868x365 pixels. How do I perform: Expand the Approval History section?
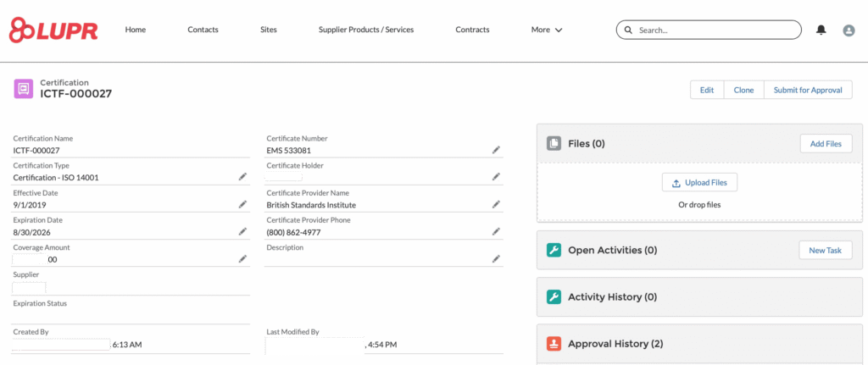point(615,344)
